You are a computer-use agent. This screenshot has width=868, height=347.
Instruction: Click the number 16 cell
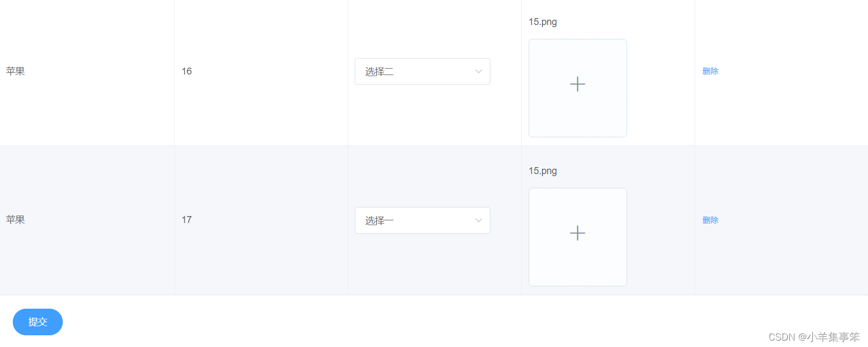click(x=187, y=71)
